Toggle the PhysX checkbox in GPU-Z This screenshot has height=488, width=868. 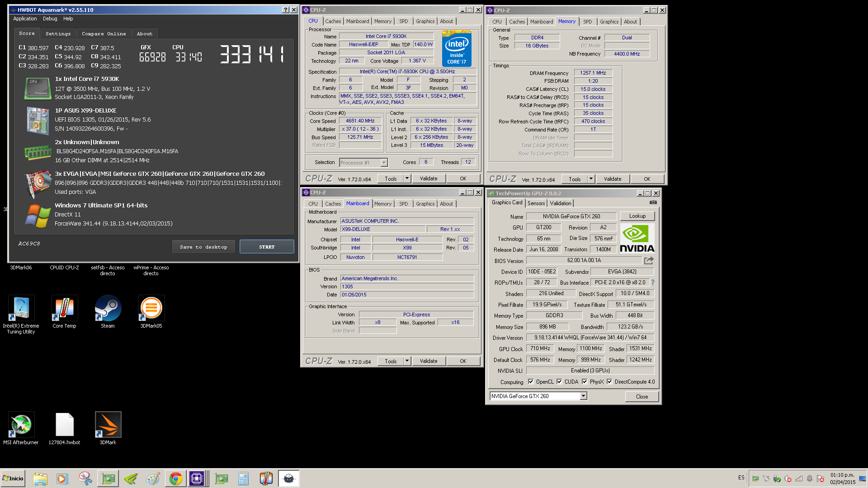point(585,381)
